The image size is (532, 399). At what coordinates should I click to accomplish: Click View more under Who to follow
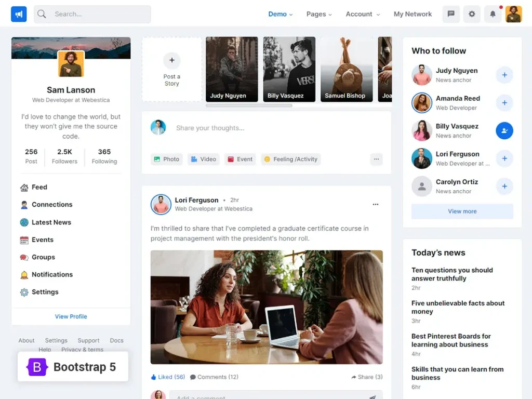click(462, 211)
